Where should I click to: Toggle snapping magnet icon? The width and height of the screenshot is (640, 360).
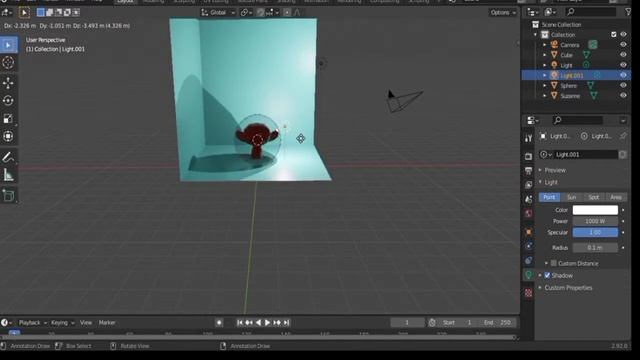260,13
